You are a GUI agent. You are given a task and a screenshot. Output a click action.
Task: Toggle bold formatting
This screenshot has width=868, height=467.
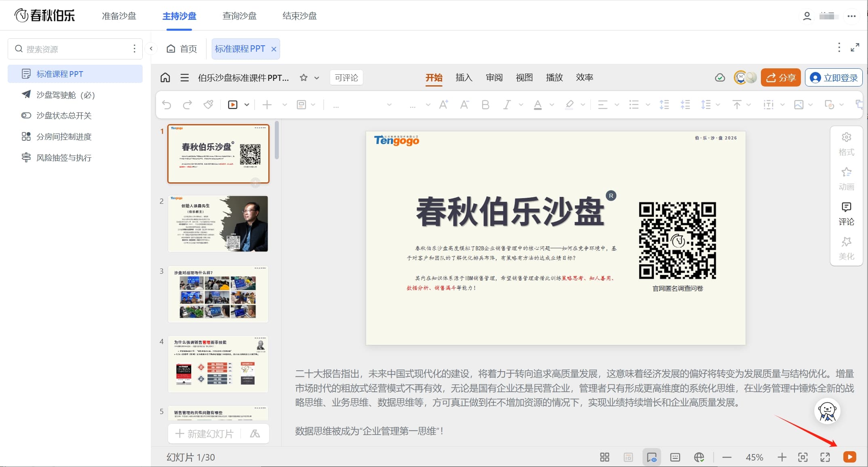485,105
